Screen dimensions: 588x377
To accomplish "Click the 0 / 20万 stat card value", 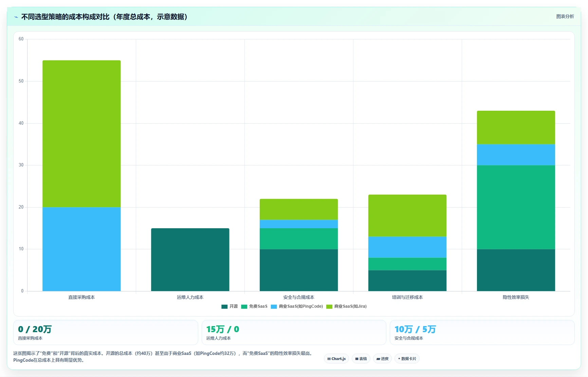I will point(35,329).
